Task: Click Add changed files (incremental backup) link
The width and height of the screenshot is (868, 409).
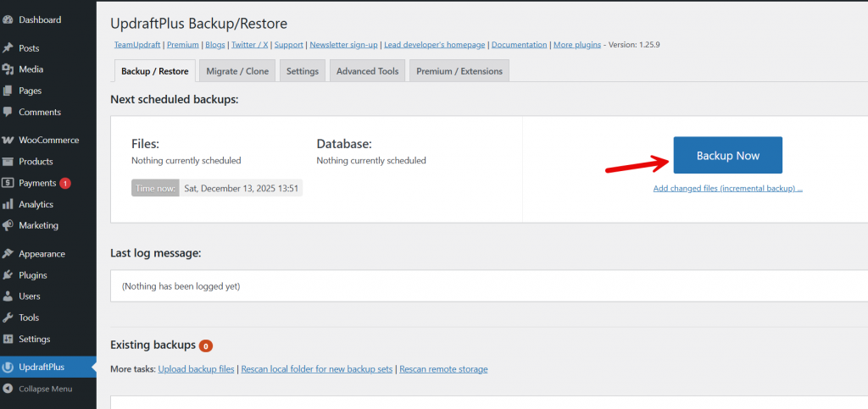Action: (727, 189)
